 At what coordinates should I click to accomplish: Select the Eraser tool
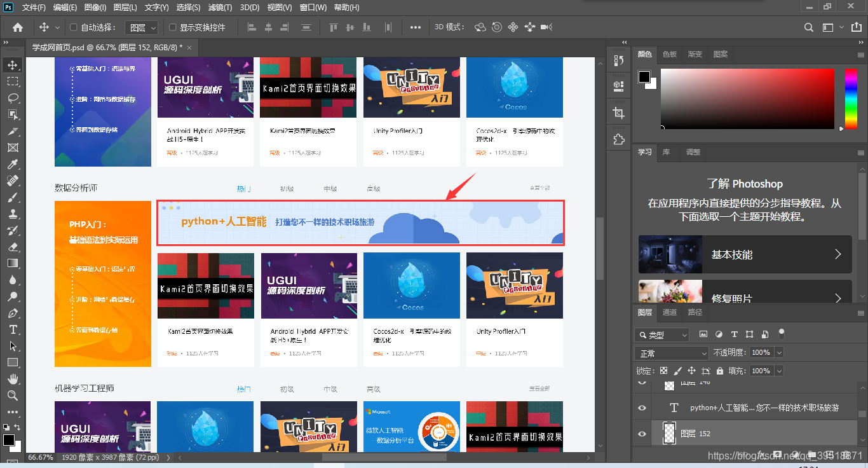(13, 247)
